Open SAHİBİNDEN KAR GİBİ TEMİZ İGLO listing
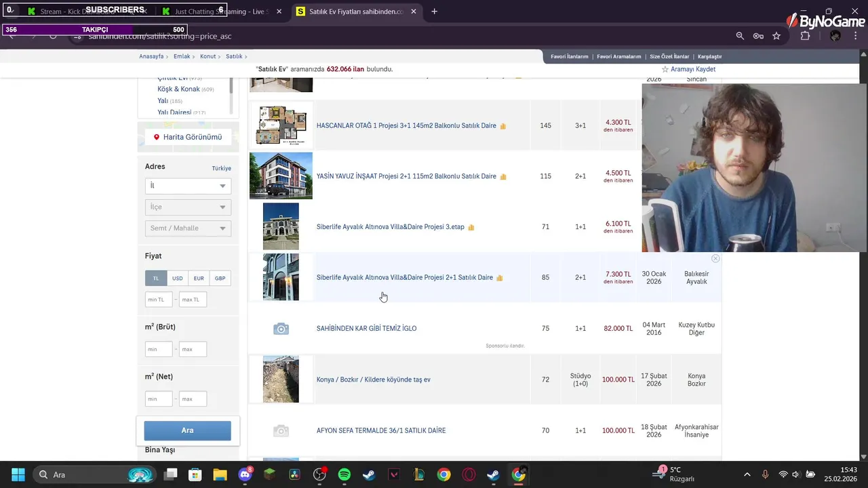Screen dimensions: 868x488 pyautogui.click(x=366, y=329)
